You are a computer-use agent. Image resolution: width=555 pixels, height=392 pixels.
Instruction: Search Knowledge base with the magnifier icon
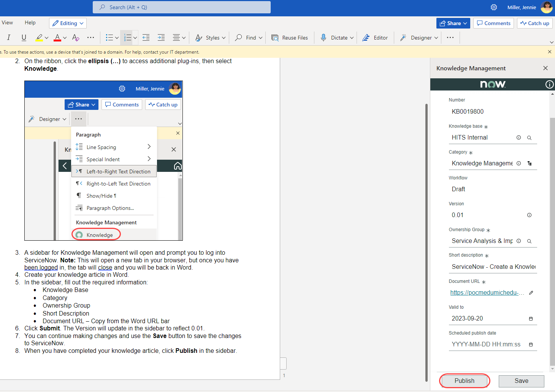529,138
